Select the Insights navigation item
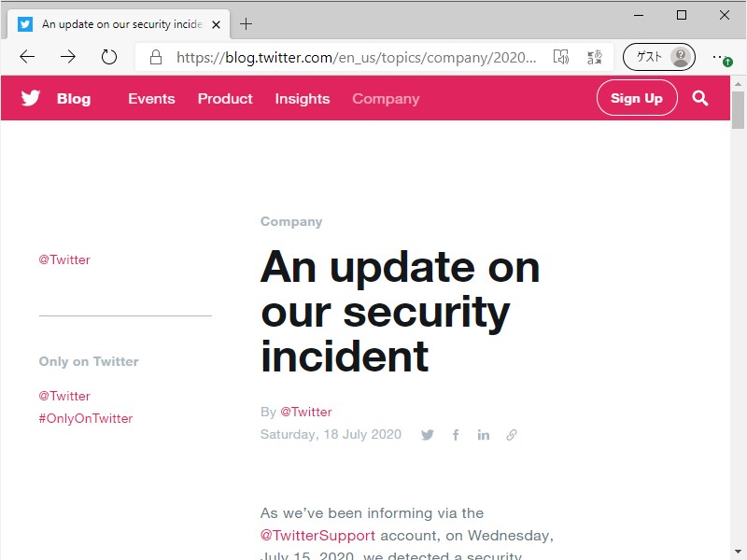Screen dimensions: 747x560 302,98
